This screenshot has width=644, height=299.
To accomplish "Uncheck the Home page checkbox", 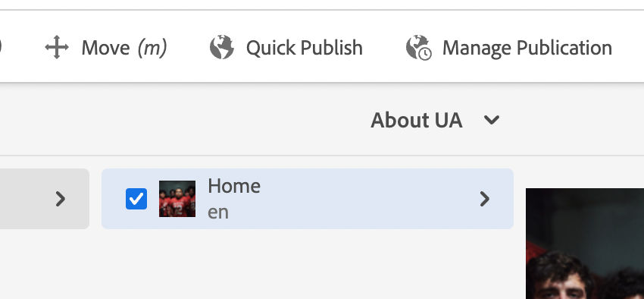I will click(x=136, y=199).
